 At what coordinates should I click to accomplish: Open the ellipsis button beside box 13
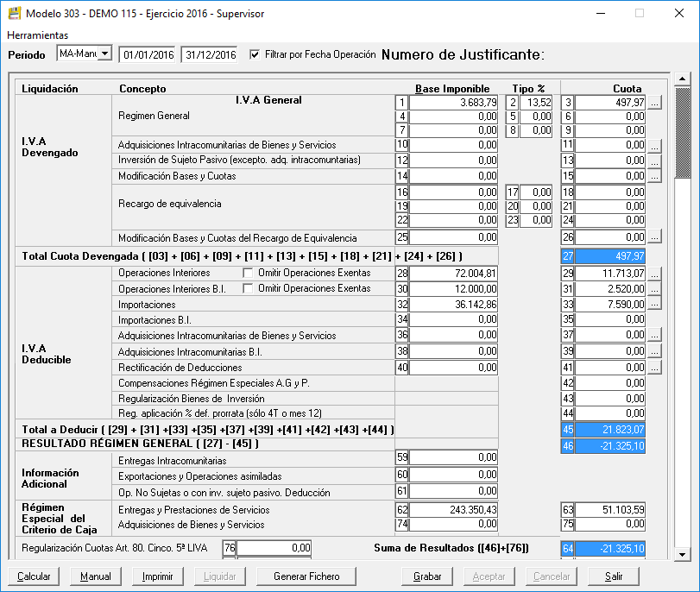[x=654, y=161]
